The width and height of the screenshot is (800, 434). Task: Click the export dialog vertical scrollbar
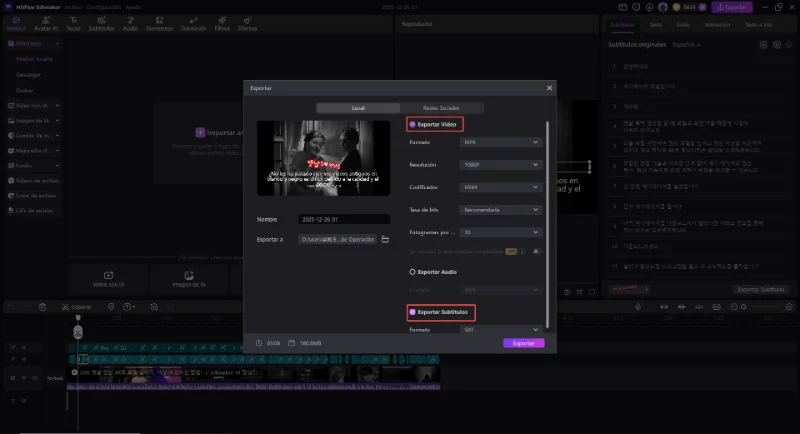pyautogui.click(x=548, y=224)
